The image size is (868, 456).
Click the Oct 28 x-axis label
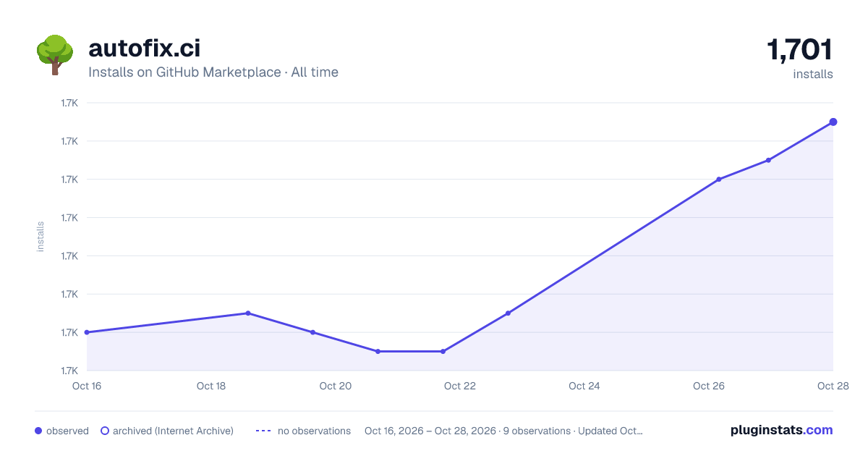tap(832, 386)
